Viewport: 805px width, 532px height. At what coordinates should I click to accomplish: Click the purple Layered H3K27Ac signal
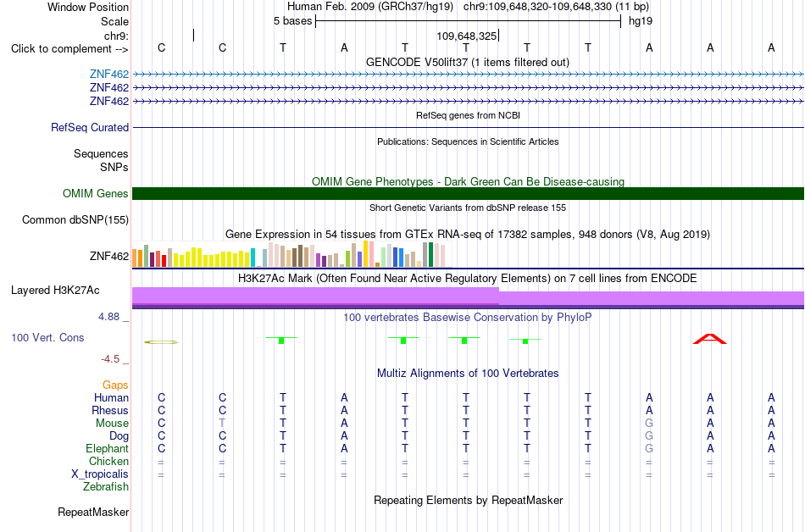coord(468,297)
